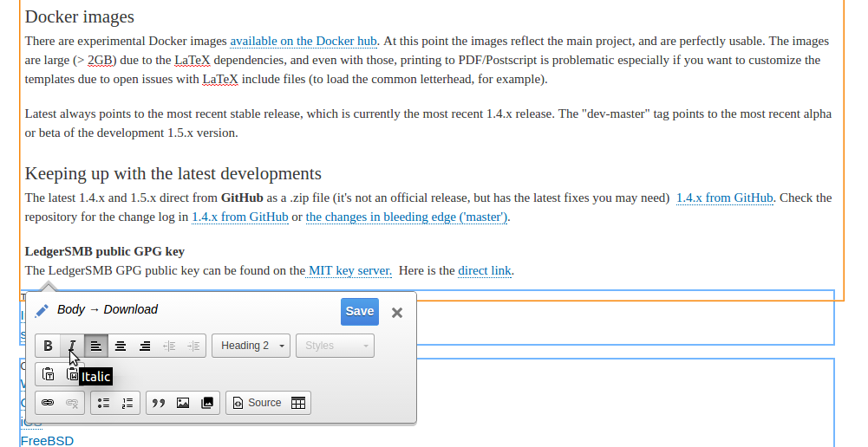Image resolution: width=868 pixels, height=447 pixels.
Task: Click paragraph starting 'Latest always points'
Action: [x=427, y=123]
